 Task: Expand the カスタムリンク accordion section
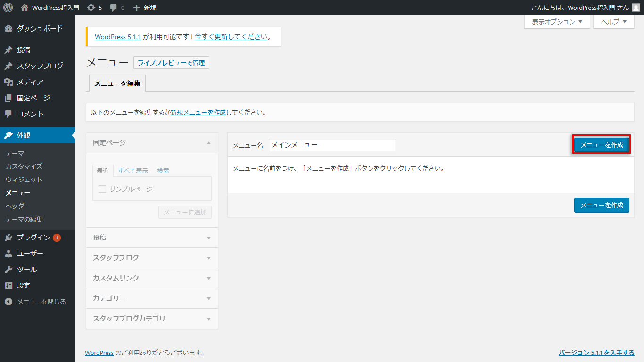pyautogui.click(x=152, y=278)
